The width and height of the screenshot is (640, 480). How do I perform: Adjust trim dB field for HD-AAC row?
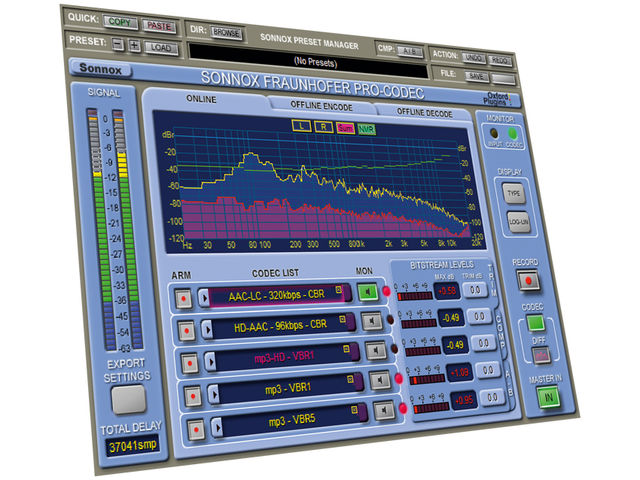[x=480, y=316]
